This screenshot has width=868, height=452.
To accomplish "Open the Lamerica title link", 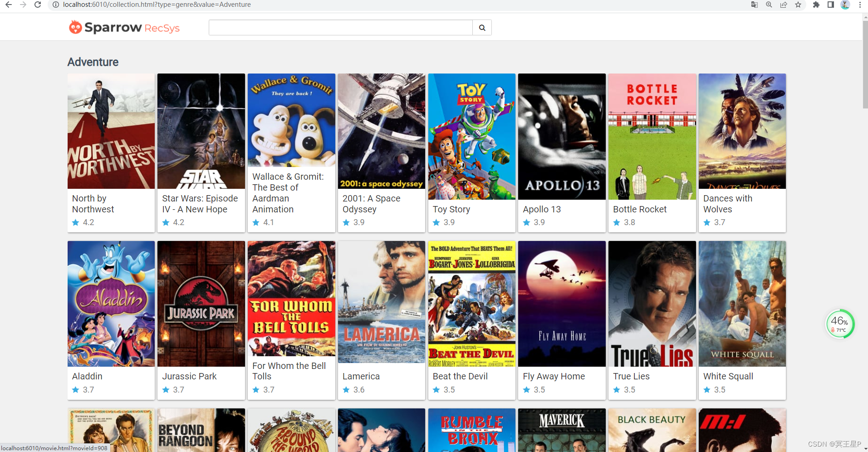I will pos(361,376).
